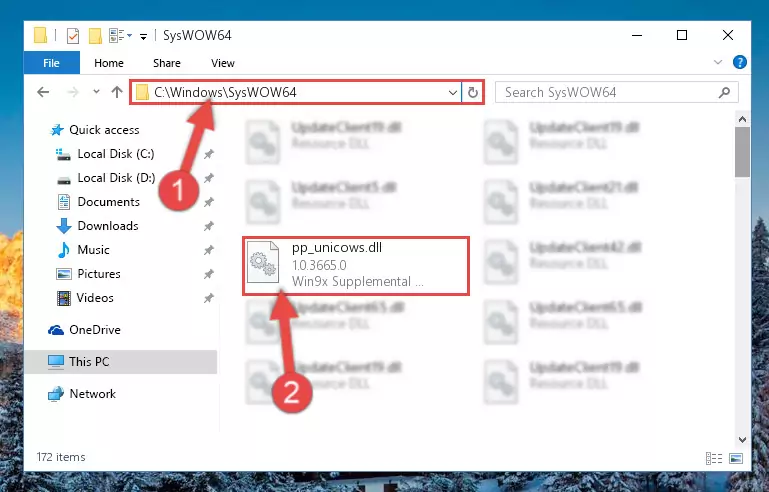Switch to large icons view in status bar

[736, 458]
